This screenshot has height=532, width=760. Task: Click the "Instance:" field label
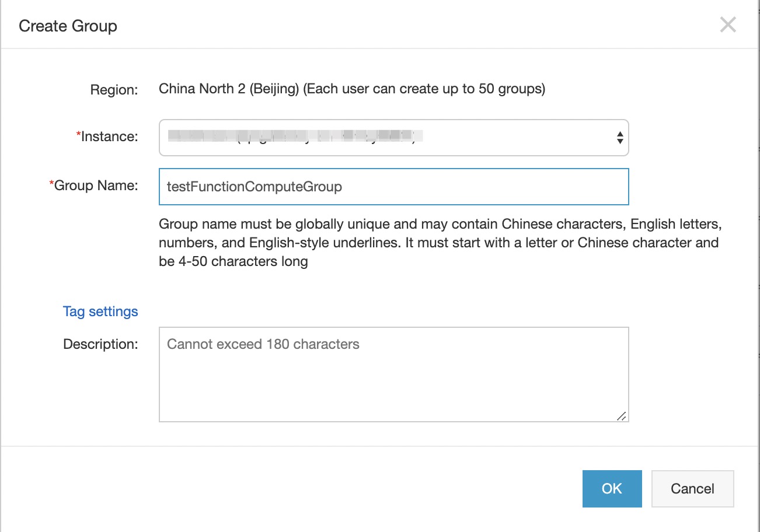110,136
